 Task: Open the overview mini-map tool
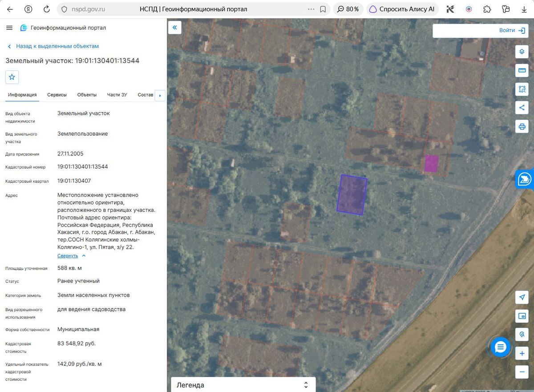(522, 316)
